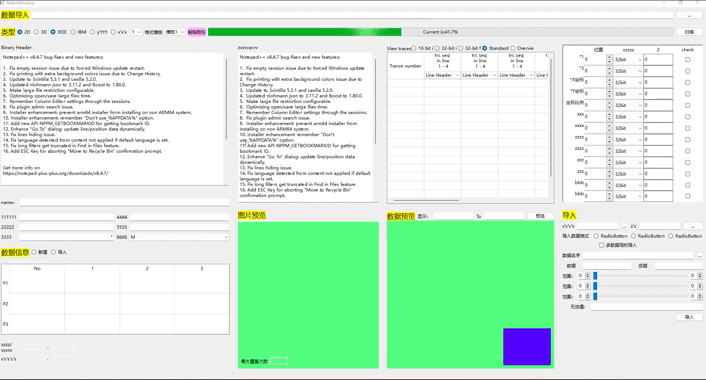Click the pink button beside the template dropdown

pos(197,32)
